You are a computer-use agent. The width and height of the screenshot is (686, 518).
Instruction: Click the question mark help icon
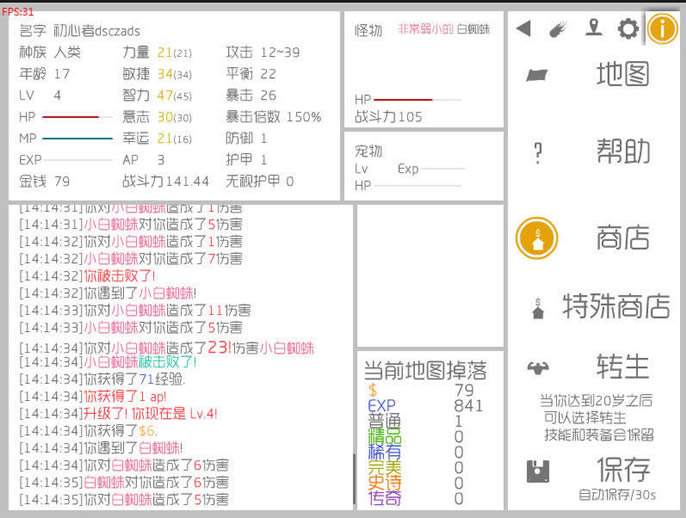click(x=538, y=153)
